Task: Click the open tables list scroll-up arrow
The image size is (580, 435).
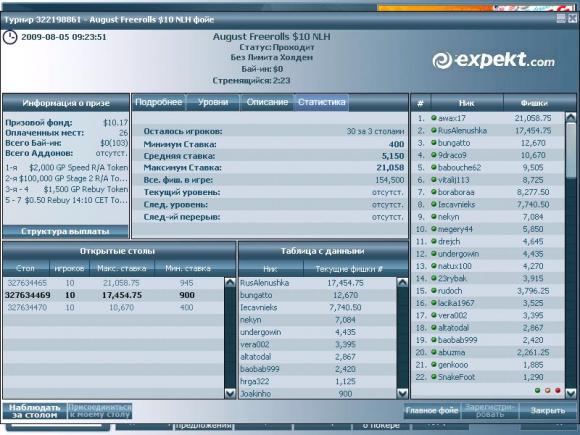Action: [x=230, y=283]
